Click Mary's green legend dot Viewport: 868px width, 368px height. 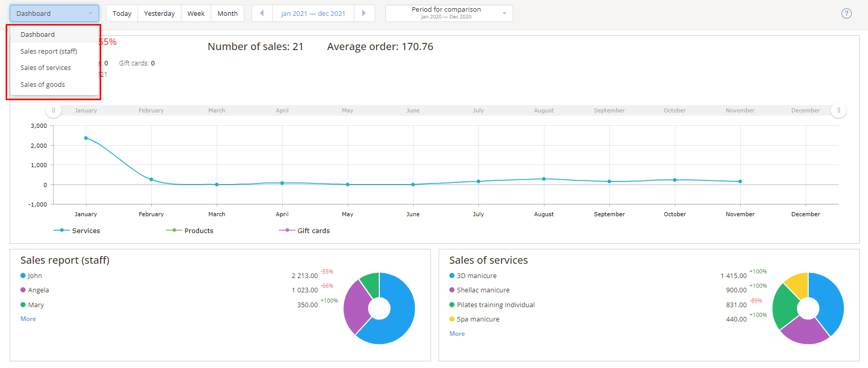coord(23,305)
